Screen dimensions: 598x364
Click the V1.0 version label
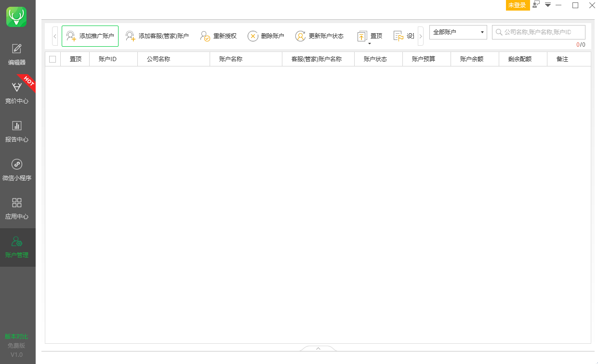tap(17, 355)
